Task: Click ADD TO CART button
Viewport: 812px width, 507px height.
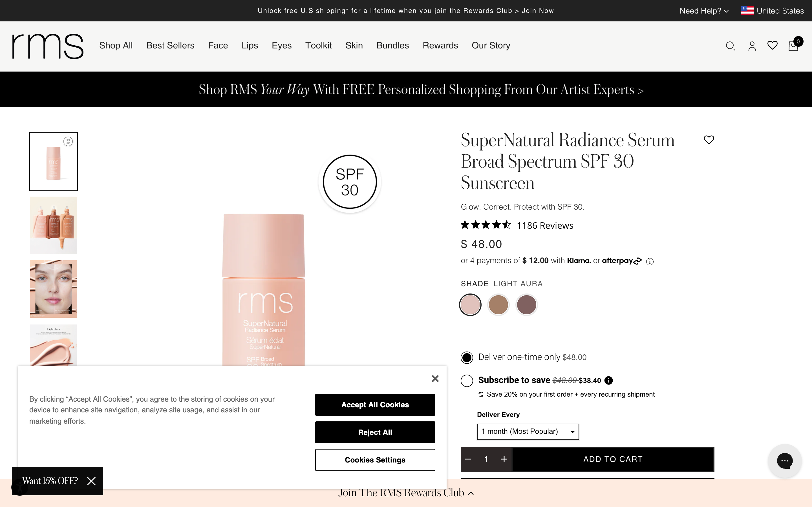Action: 613,459
